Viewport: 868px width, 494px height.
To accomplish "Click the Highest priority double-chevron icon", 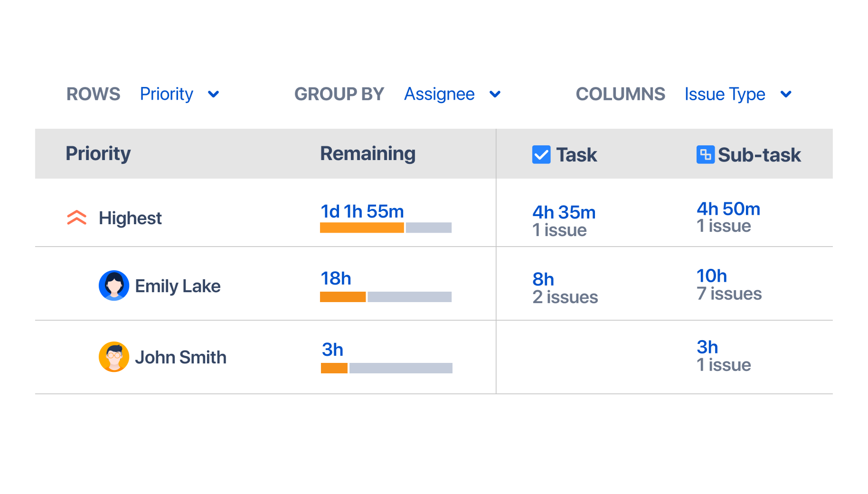I will coord(76,218).
